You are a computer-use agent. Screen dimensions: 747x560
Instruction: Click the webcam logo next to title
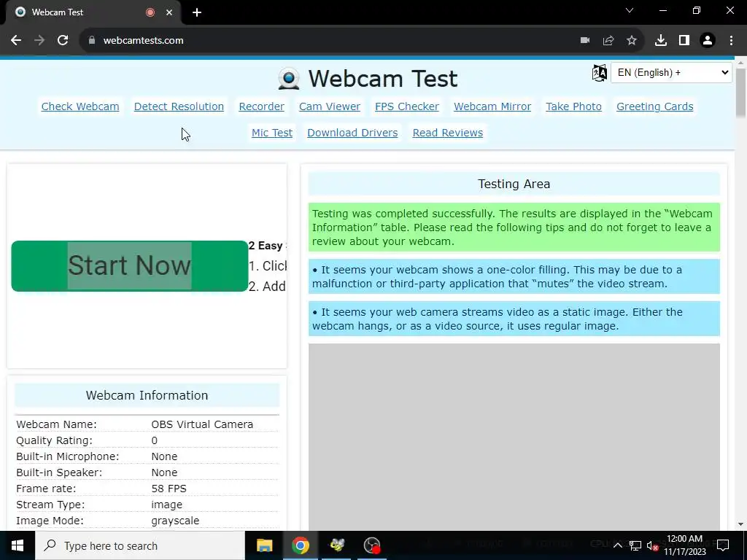pos(289,79)
